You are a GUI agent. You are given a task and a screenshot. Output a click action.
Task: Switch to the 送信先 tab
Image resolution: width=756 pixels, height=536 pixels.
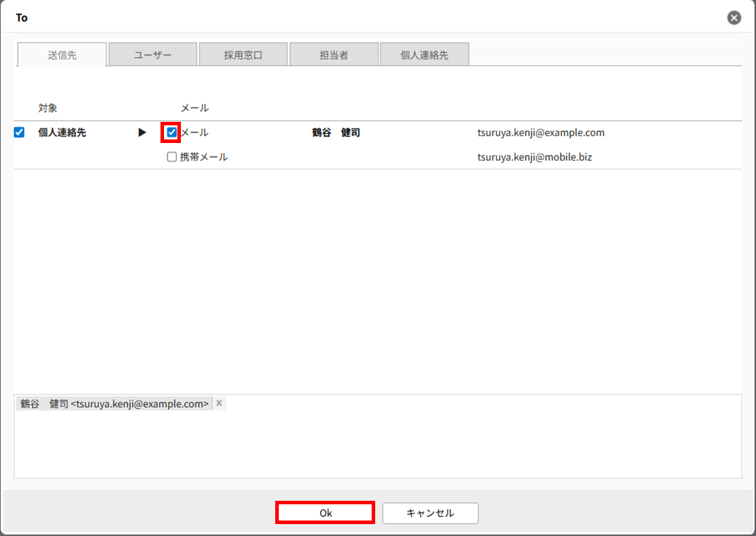tap(62, 55)
